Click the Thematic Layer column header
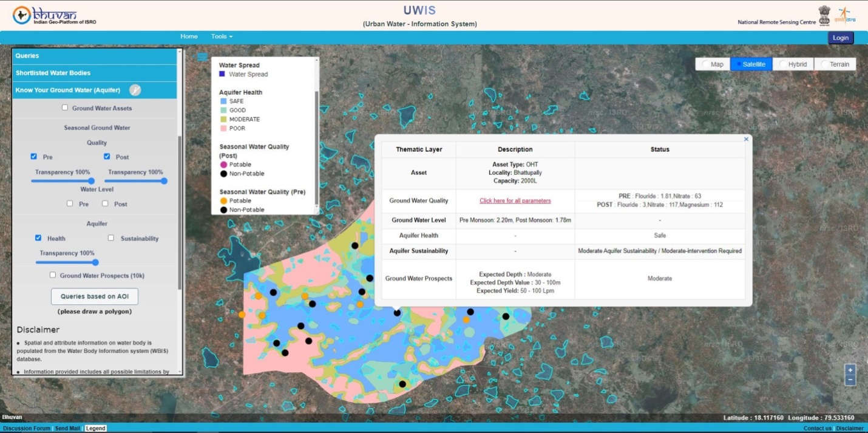The height and width of the screenshot is (433, 868). tap(419, 149)
